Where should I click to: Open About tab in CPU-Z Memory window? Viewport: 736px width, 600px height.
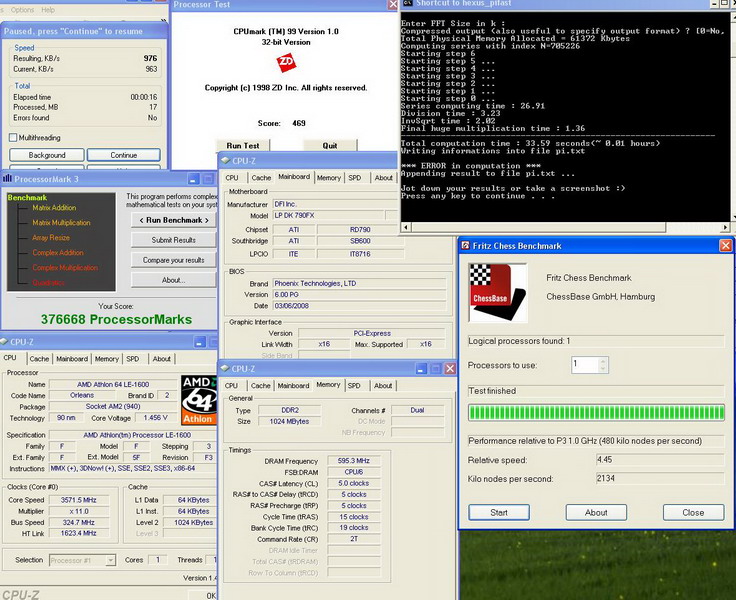[x=383, y=385]
